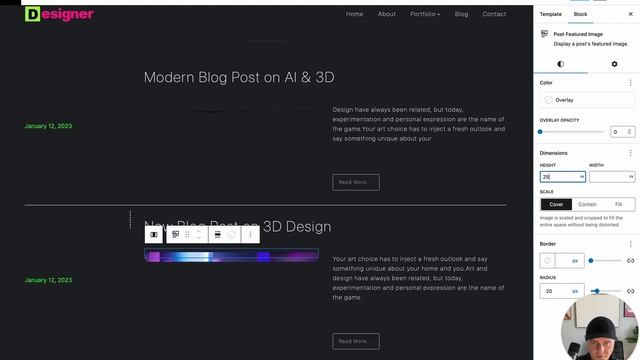This screenshot has height=360, width=640.
Task: Click the overlay opacity number stepper
Action: click(x=629, y=132)
